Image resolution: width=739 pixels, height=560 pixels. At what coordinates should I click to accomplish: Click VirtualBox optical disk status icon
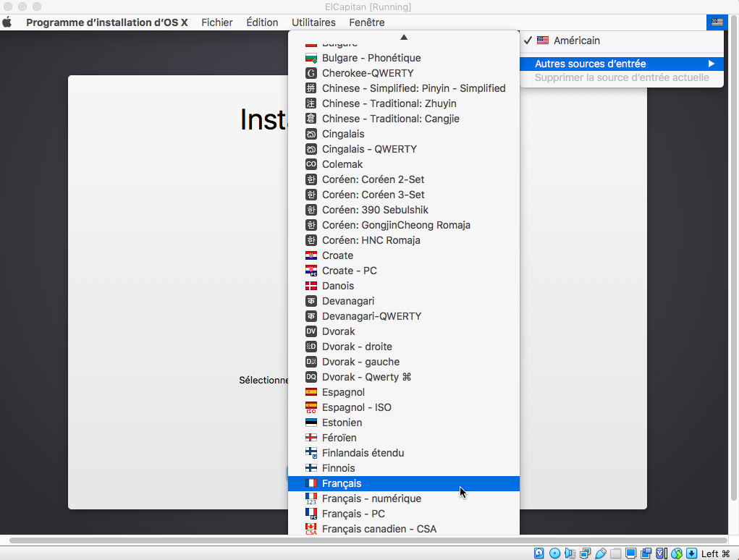554,553
